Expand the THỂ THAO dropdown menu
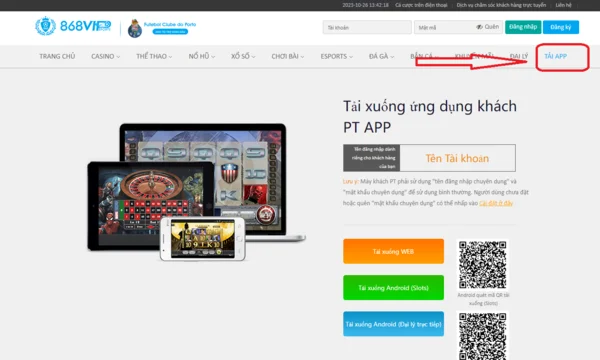Image resolution: width=600 pixels, height=360 pixels. [x=154, y=56]
